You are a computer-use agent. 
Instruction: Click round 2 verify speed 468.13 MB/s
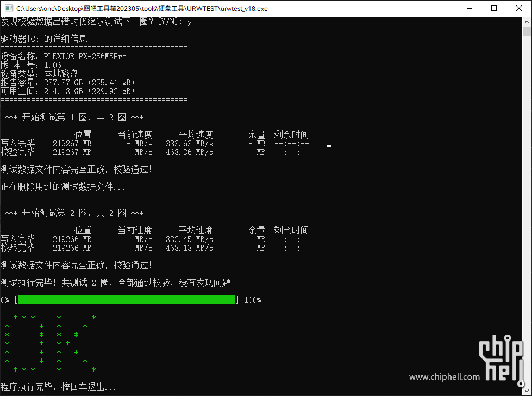189,248
